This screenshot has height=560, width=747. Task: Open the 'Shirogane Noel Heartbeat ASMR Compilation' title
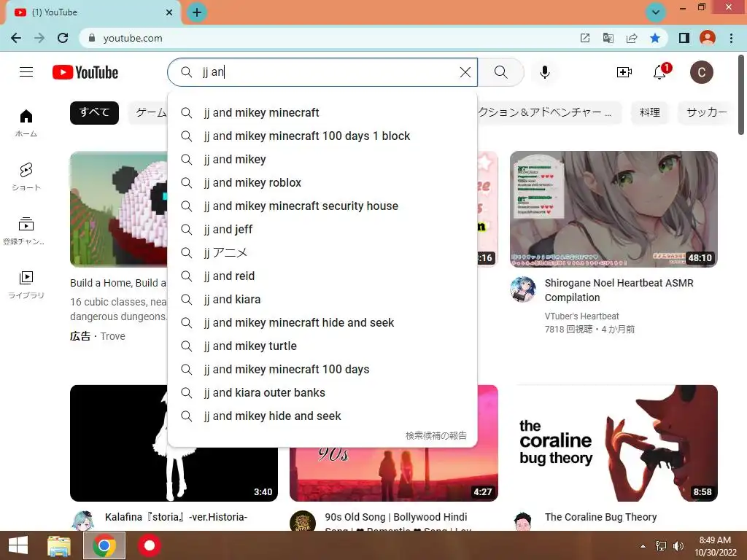click(619, 290)
